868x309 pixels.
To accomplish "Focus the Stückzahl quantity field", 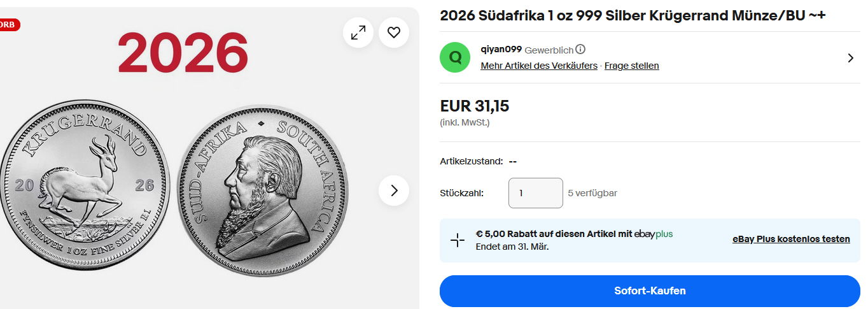I will click(x=535, y=193).
